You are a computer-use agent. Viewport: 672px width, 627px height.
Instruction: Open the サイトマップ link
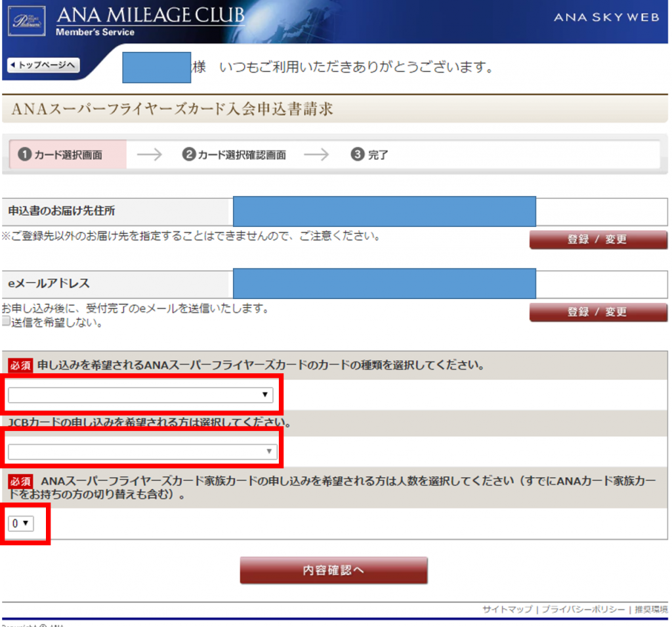tap(507, 609)
